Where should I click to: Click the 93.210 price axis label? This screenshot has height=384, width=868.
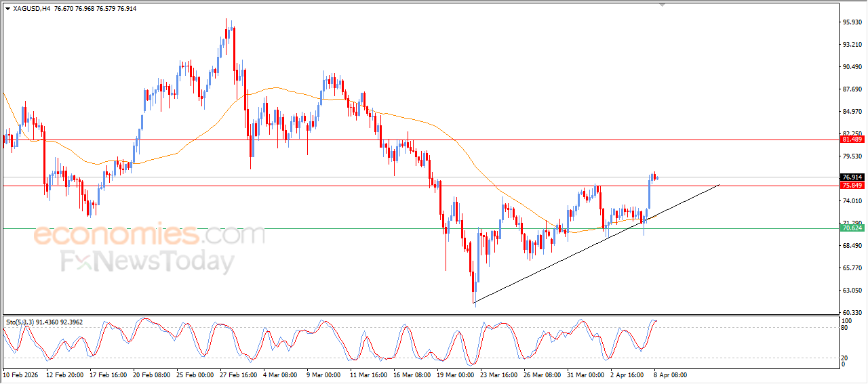[852, 44]
